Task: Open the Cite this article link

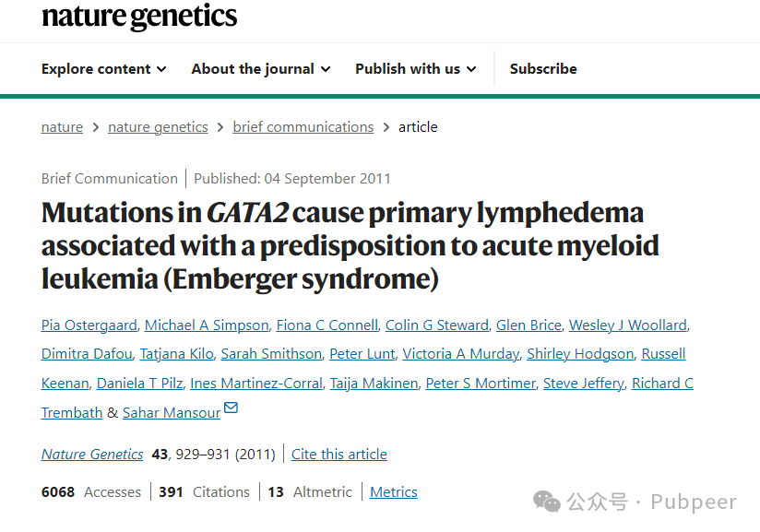Action: [x=339, y=455]
